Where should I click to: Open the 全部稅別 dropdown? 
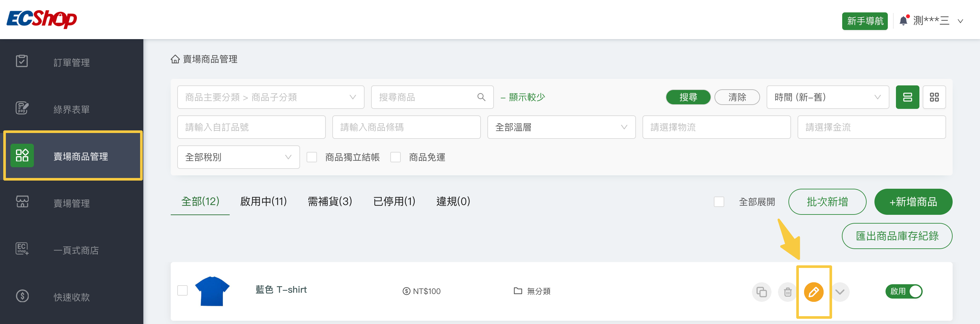point(238,157)
